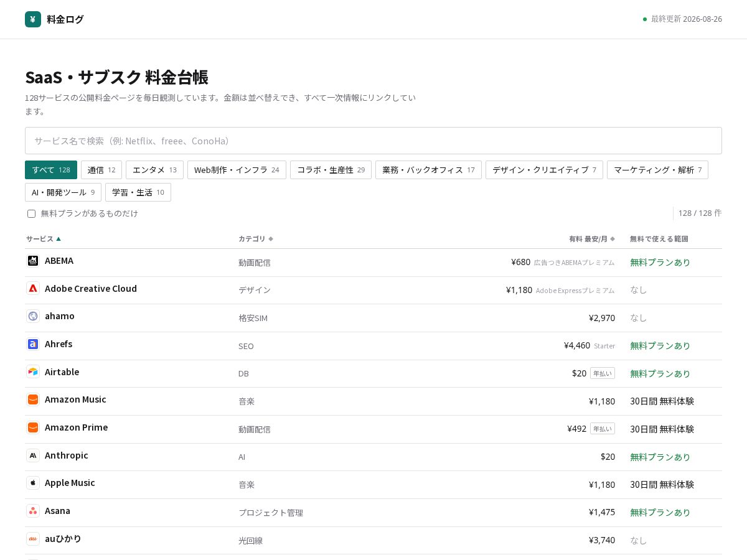Click the ahamo globe icon
This screenshot has width=747, height=560.
point(33,316)
